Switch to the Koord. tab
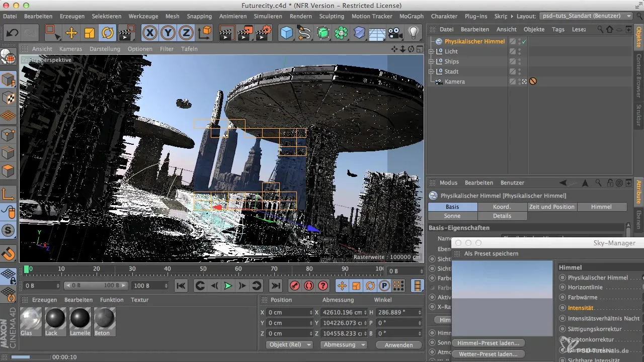This screenshot has height=362, width=644. click(502, 207)
